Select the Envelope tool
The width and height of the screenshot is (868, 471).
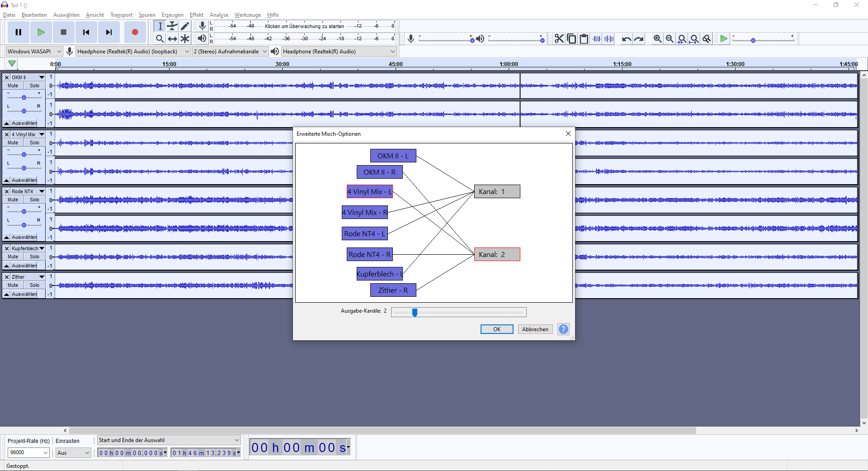click(x=172, y=26)
